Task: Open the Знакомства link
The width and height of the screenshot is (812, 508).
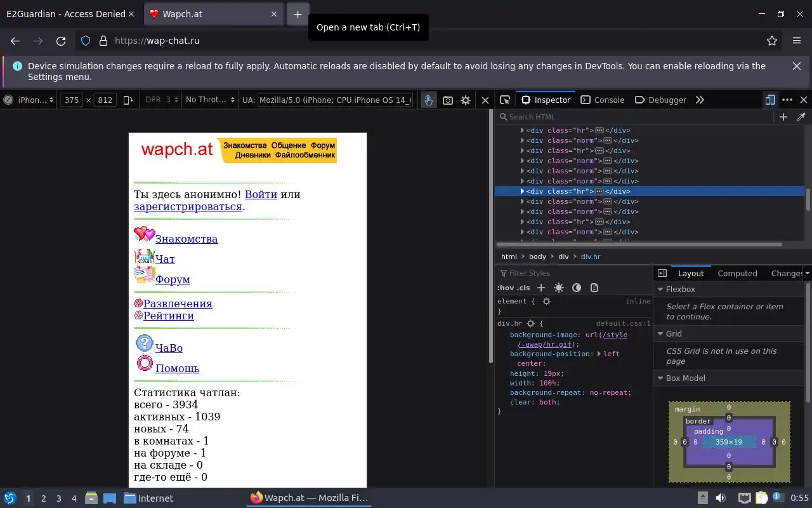Action: [187, 239]
